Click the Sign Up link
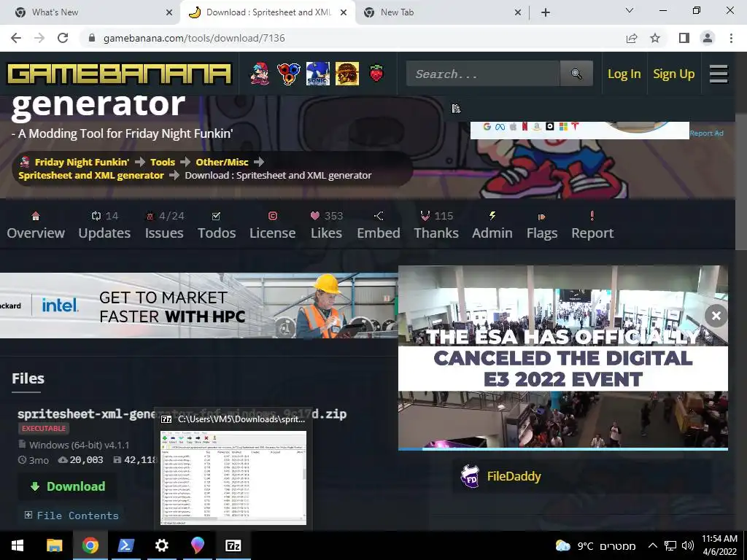The image size is (747, 560). tap(673, 74)
